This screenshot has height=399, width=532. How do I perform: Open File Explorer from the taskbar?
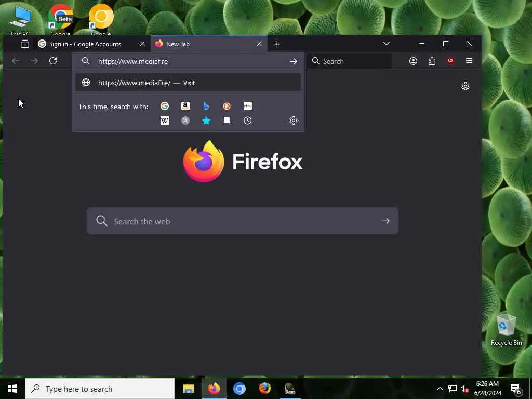[188, 389]
